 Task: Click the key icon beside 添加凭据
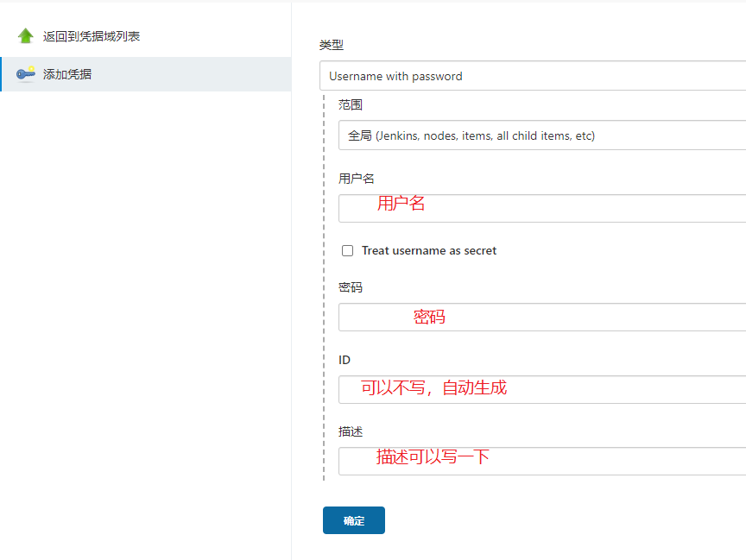coord(26,74)
